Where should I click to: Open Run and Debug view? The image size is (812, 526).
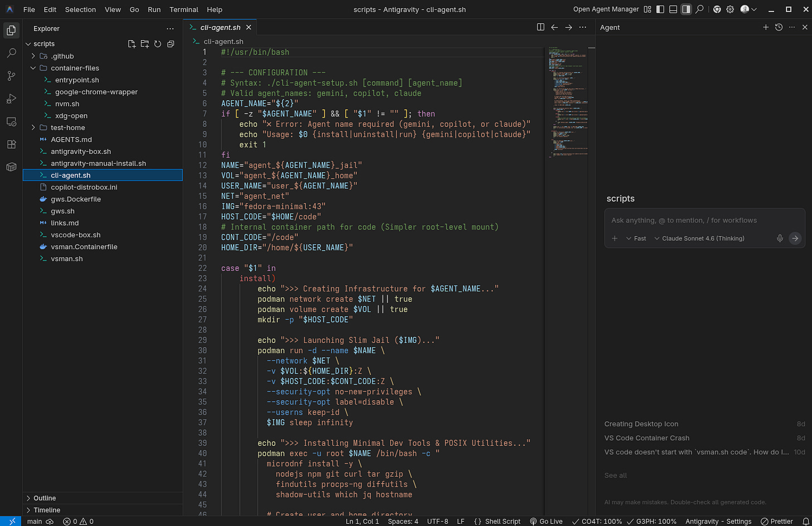coord(11,99)
